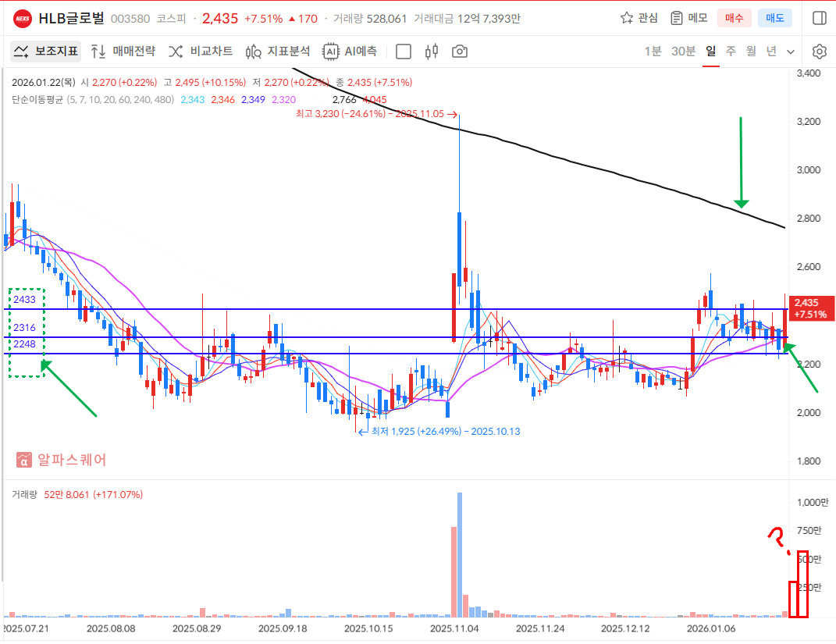This screenshot has width=836, height=644.
Task: Open the 비교차트 comparison chart
Action: [201, 52]
